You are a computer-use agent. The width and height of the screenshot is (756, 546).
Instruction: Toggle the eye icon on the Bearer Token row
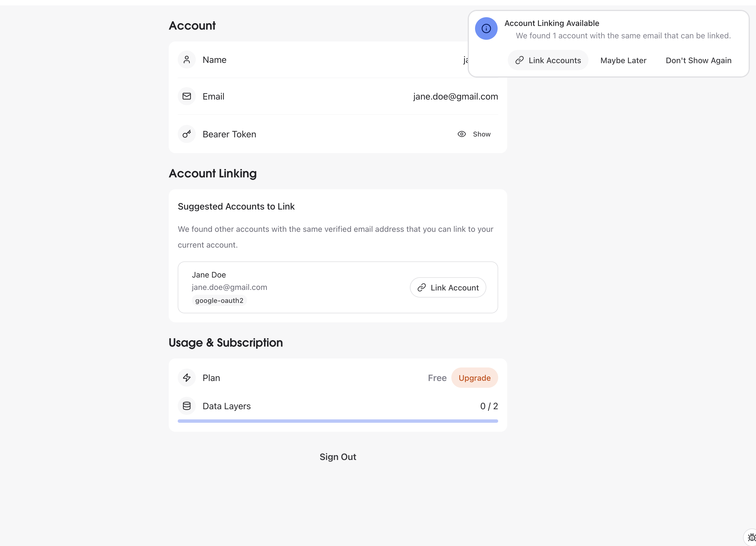pos(462,134)
